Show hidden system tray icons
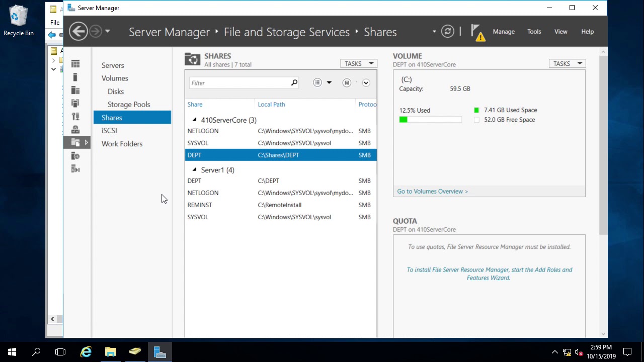The height and width of the screenshot is (362, 644). point(555,352)
